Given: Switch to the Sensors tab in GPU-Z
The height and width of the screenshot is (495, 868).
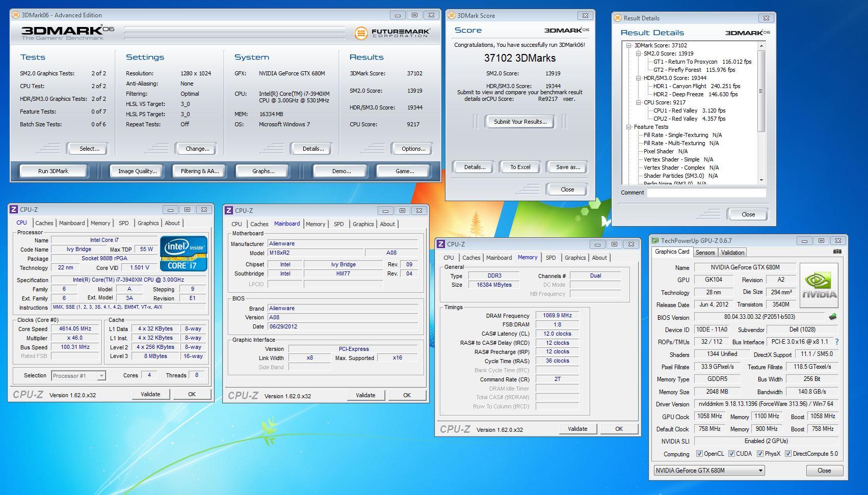Looking at the screenshot, I should pyautogui.click(x=705, y=253).
